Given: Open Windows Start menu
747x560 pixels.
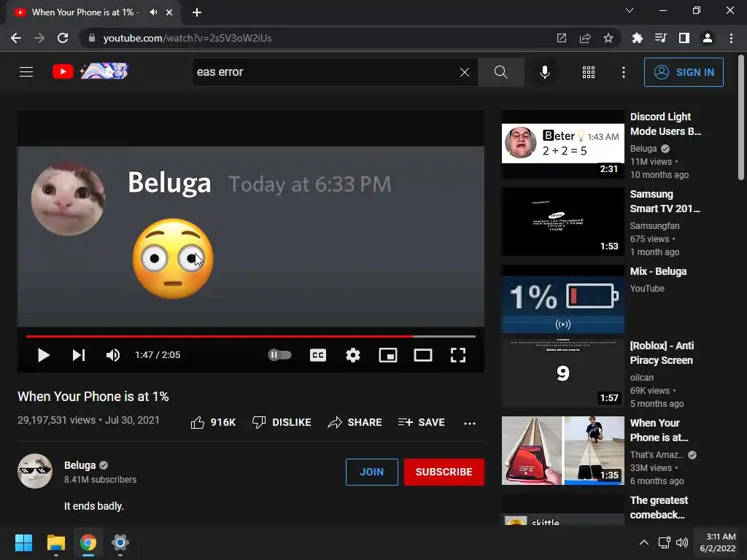Looking at the screenshot, I should tap(23, 542).
